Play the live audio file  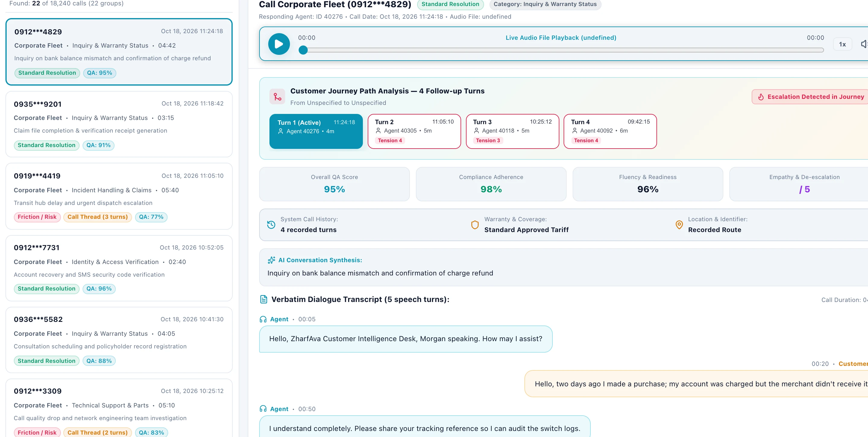click(279, 44)
